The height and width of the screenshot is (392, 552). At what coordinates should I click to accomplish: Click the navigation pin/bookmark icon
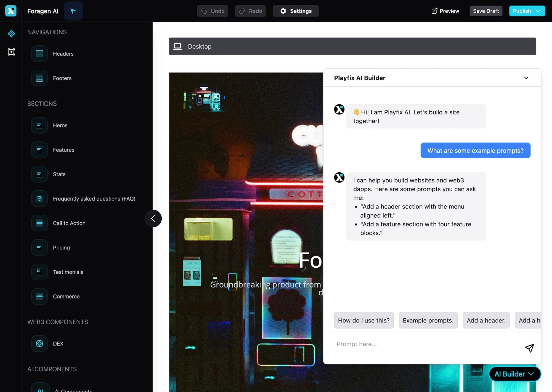[x=73, y=10]
